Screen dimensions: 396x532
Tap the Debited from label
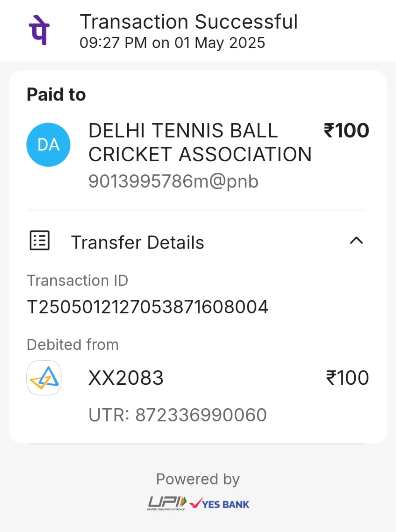point(73,344)
